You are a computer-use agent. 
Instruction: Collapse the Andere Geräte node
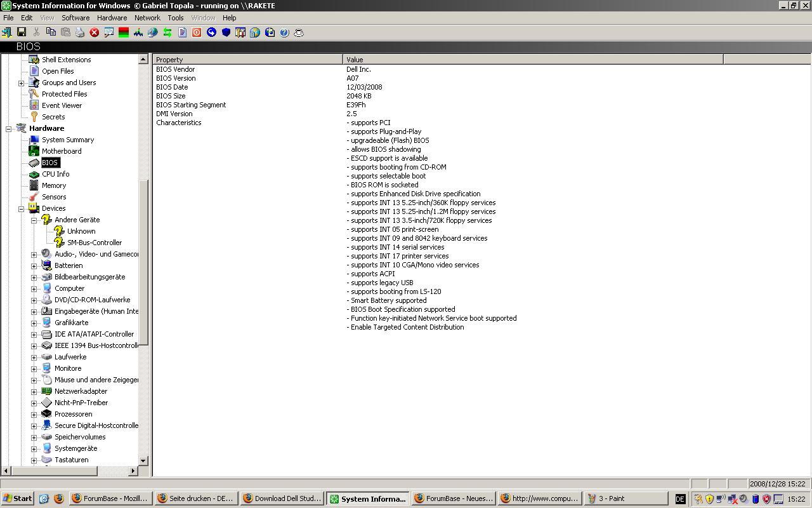[34, 220]
